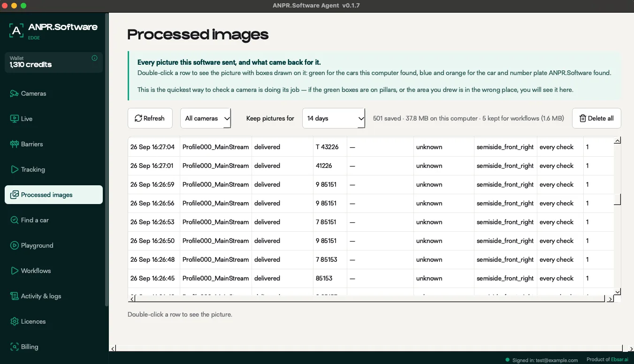Click the Wallet info icon
Viewport: 634px width, 364px height.
pos(94,58)
